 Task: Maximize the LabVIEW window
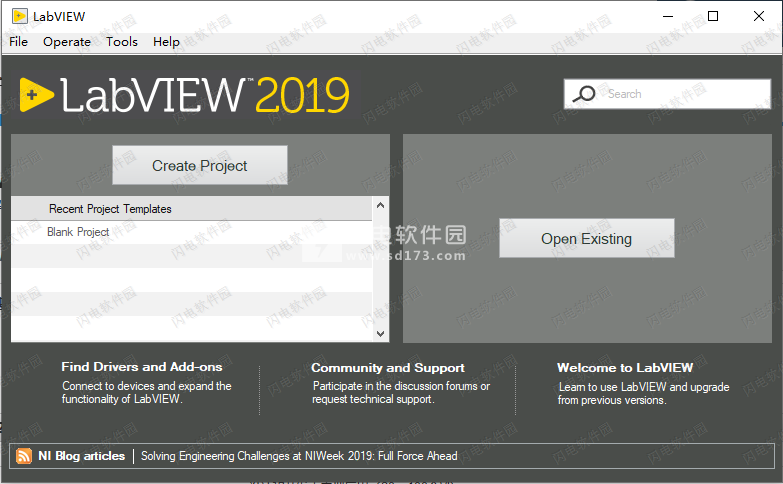713,16
